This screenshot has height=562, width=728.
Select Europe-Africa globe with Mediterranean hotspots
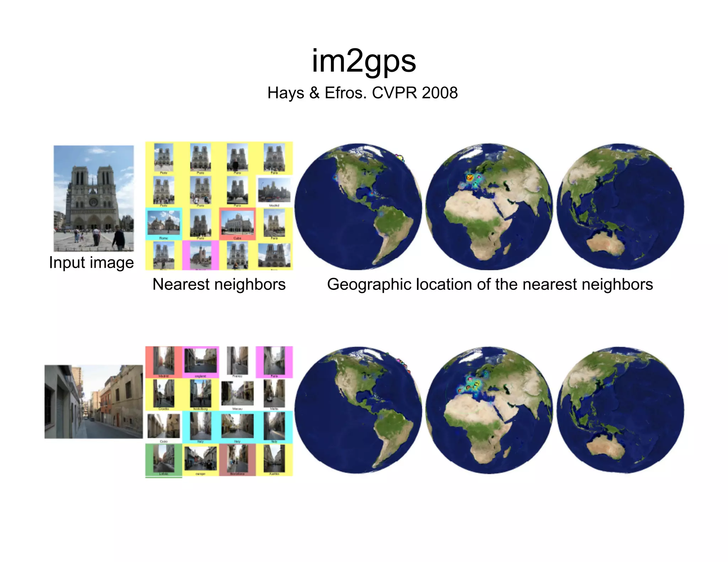pos(489,410)
